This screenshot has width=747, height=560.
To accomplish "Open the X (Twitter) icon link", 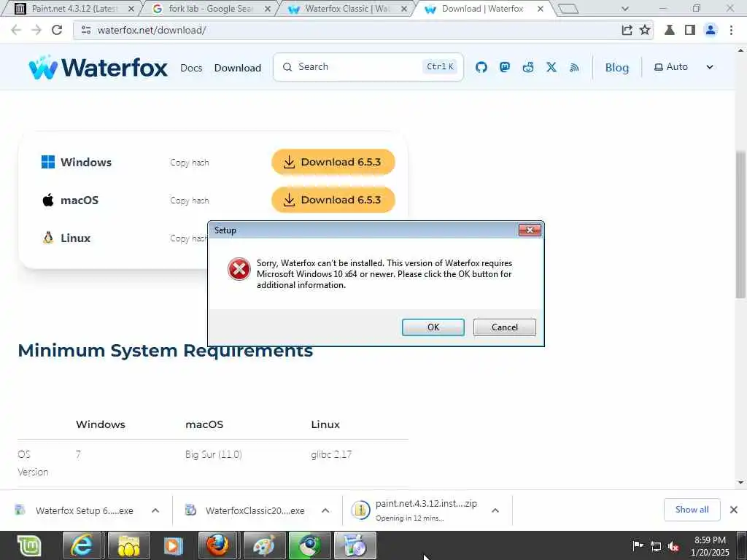I will click(551, 67).
